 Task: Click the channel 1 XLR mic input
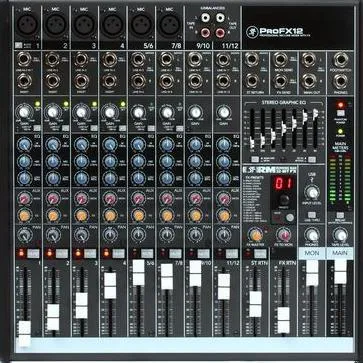27,26
